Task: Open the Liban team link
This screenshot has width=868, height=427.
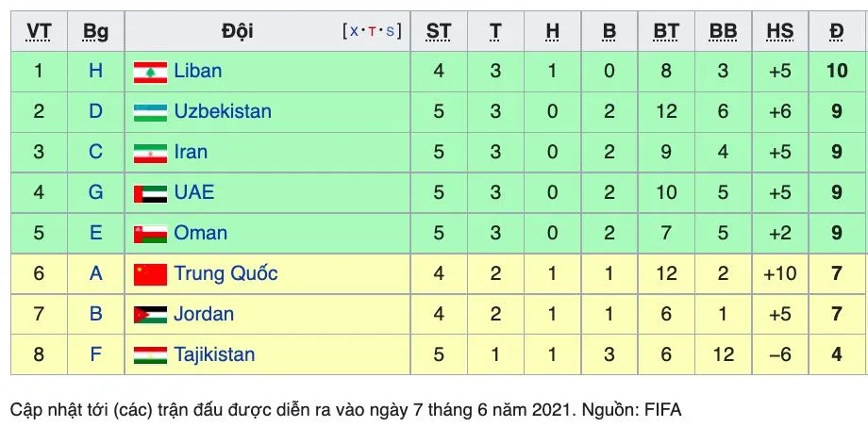Action: [x=197, y=71]
